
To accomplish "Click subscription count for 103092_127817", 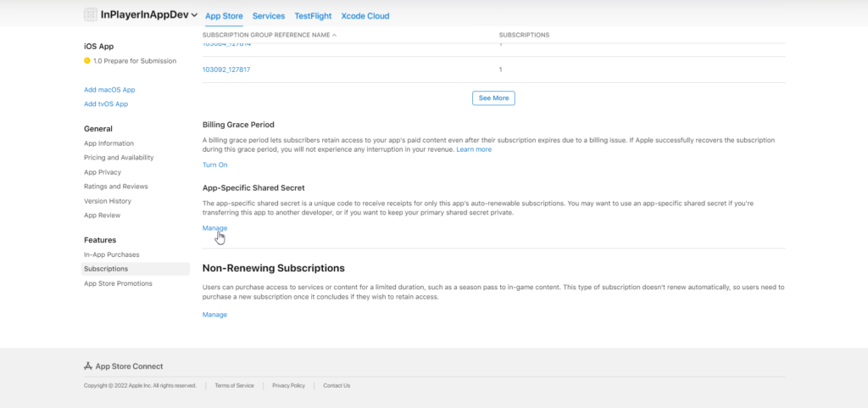I will (500, 70).
